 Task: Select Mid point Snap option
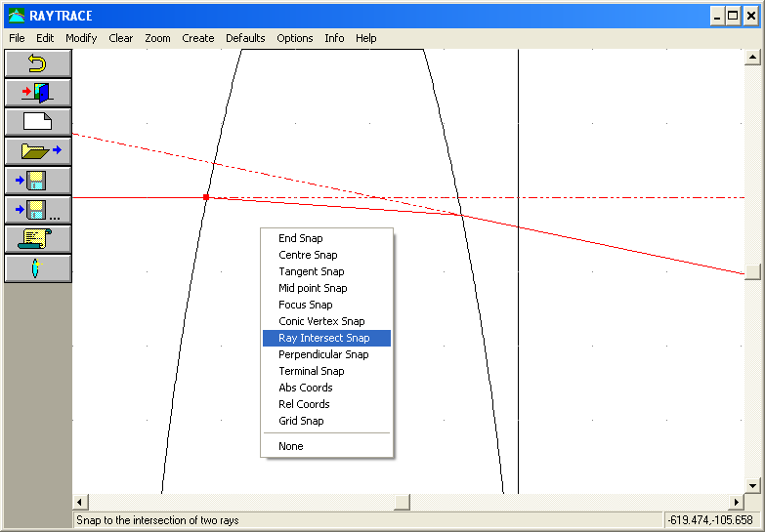[326, 288]
